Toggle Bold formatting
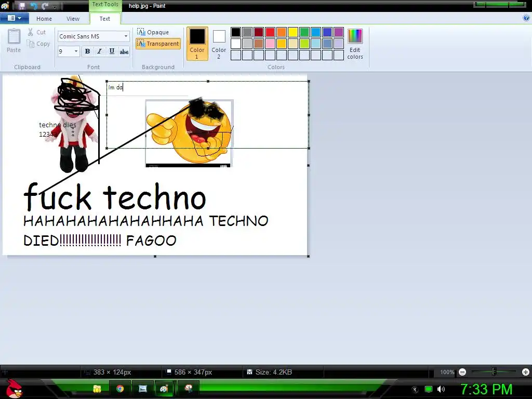532x399 pixels. [x=87, y=51]
